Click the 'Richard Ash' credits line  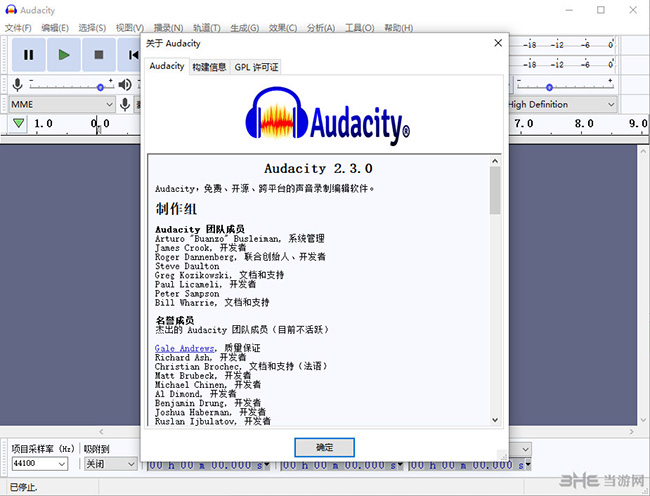(x=201, y=358)
